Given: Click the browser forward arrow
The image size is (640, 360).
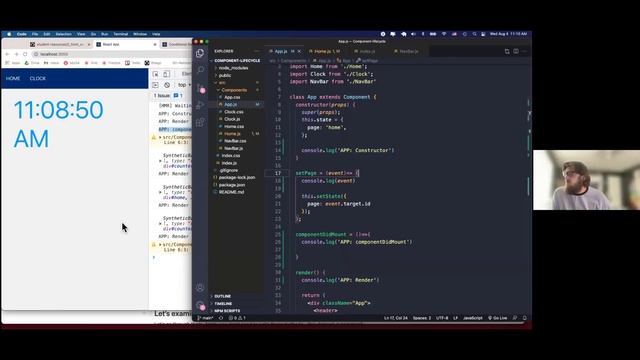Looking at the screenshot, I should pyautogui.click(x=16, y=54).
